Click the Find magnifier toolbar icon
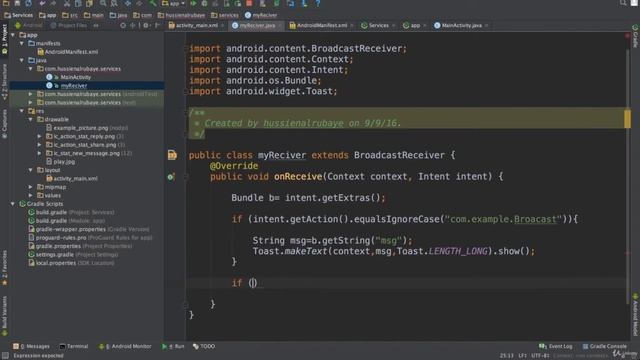This screenshot has width=640, height=360. [103, 3]
